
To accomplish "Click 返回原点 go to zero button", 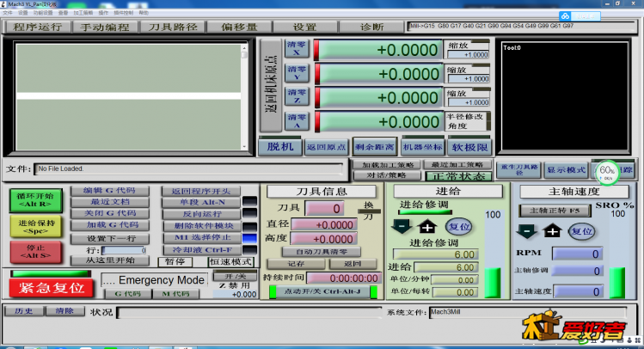I will click(327, 147).
